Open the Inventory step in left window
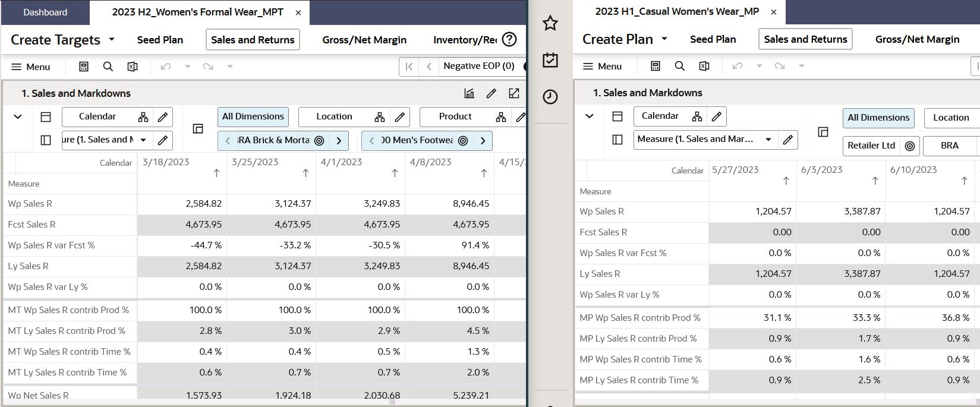The image size is (980, 407). 465,40
